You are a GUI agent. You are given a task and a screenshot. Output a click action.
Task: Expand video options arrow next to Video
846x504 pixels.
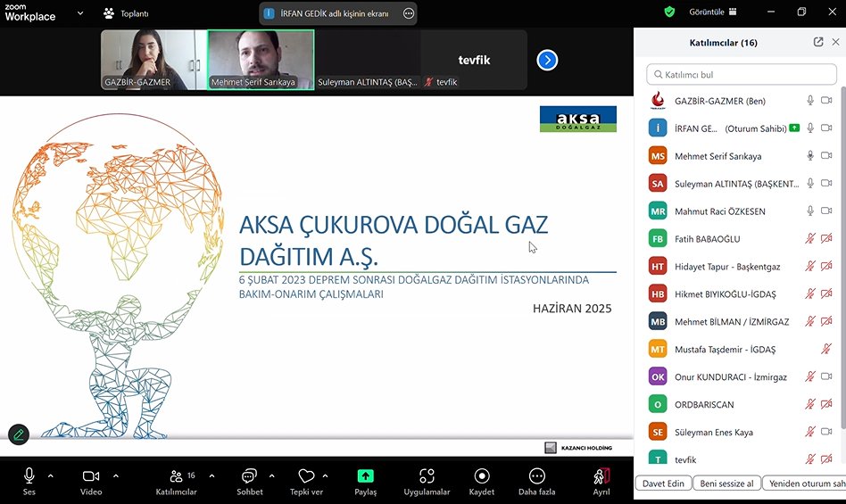click(x=115, y=476)
